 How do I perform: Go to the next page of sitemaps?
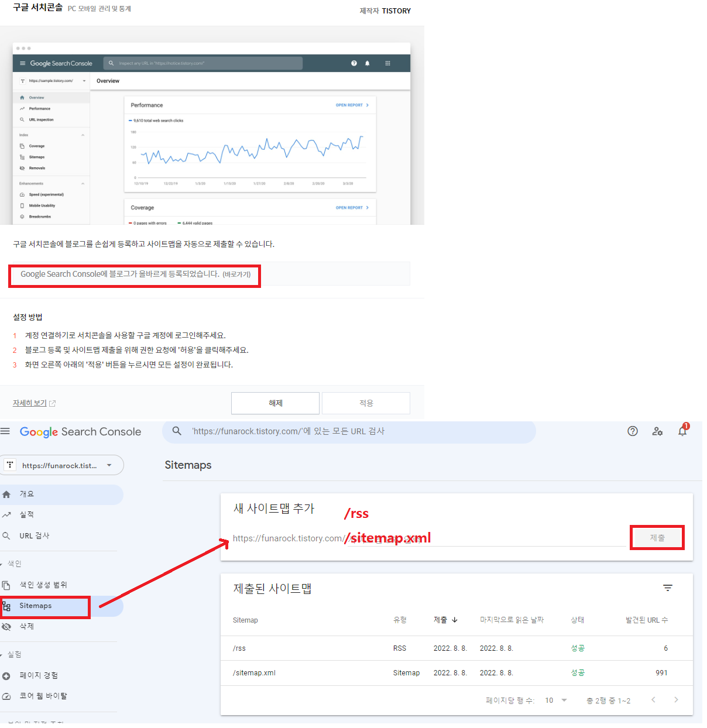point(676,700)
